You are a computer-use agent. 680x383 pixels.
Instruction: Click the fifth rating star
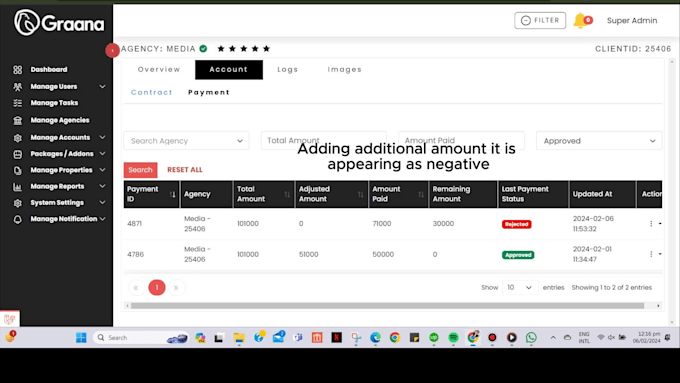click(x=266, y=49)
